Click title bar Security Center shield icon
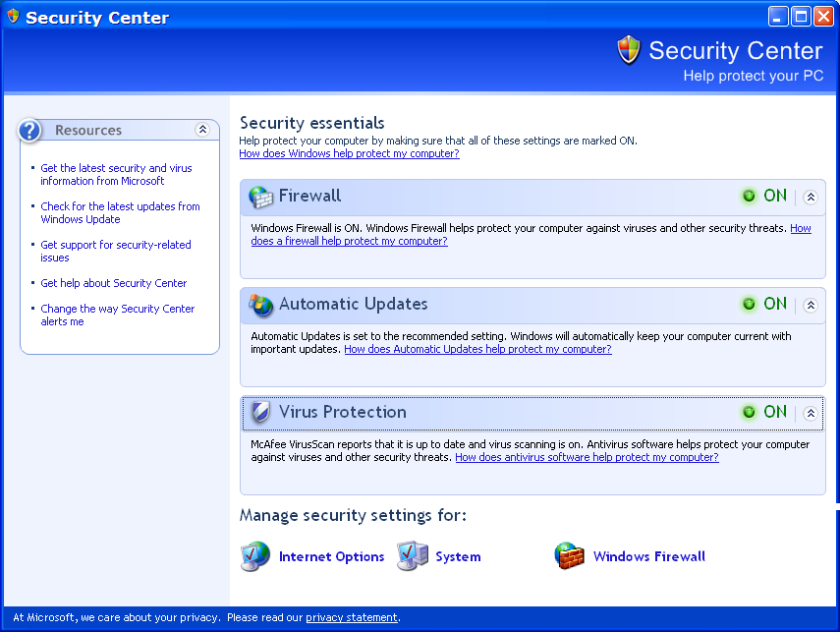Image resolution: width=840 pixels, height=632 pixels. (x=13, y=18)
